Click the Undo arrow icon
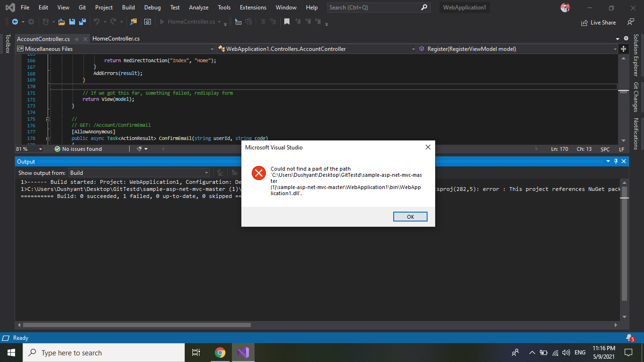Viewport: 644px width, 362px height. tap(96, 22)
